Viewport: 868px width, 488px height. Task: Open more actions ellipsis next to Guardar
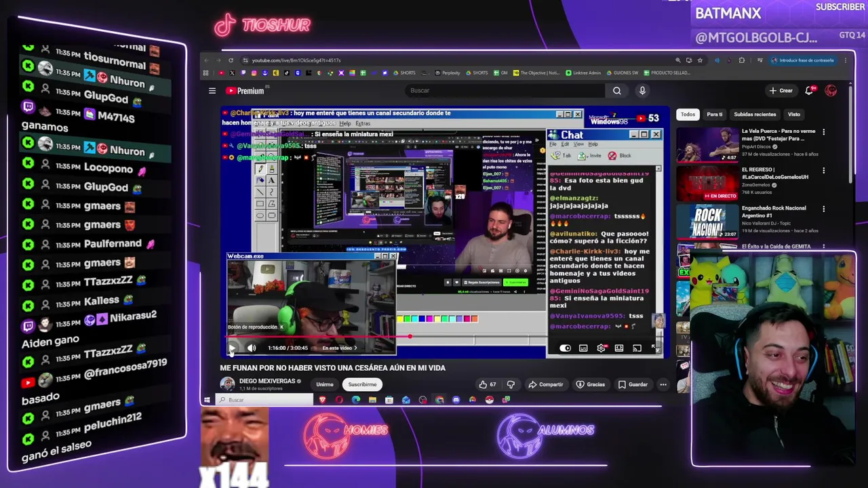click(x=663, y=384)
